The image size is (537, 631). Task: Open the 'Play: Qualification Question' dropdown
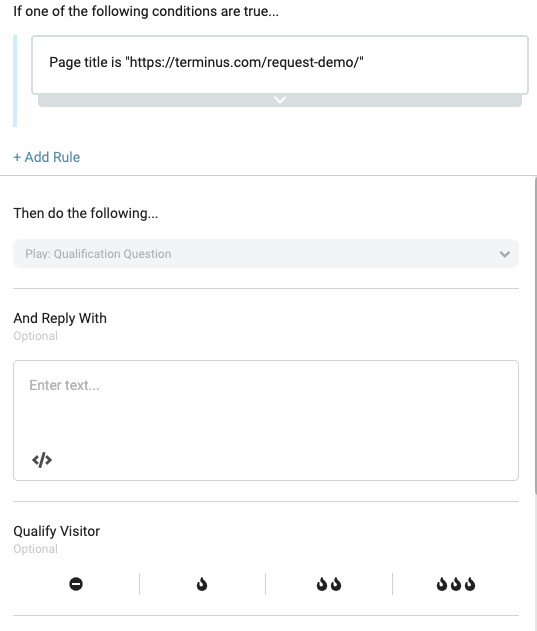pyautogui.click(x=266, y=254)
